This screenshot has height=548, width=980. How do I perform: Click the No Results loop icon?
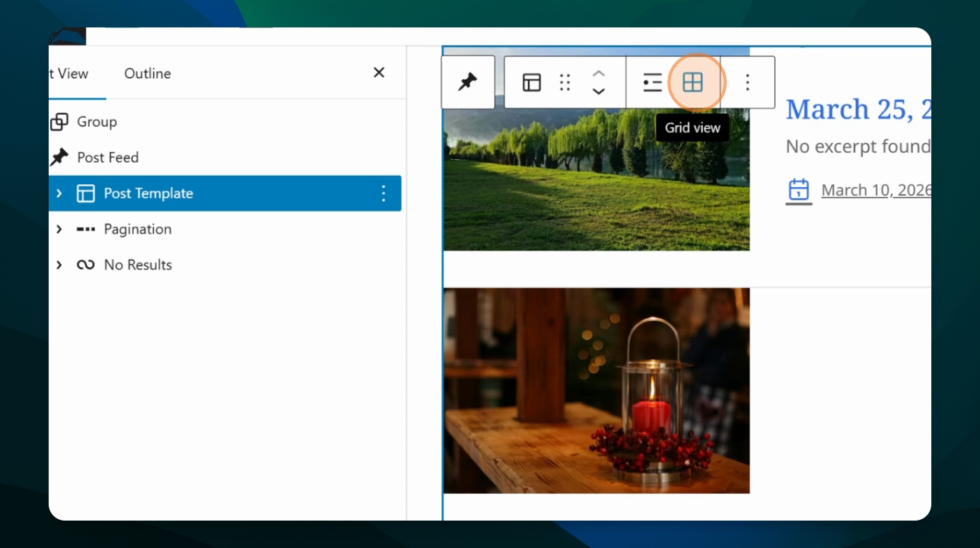pos(85,265)
